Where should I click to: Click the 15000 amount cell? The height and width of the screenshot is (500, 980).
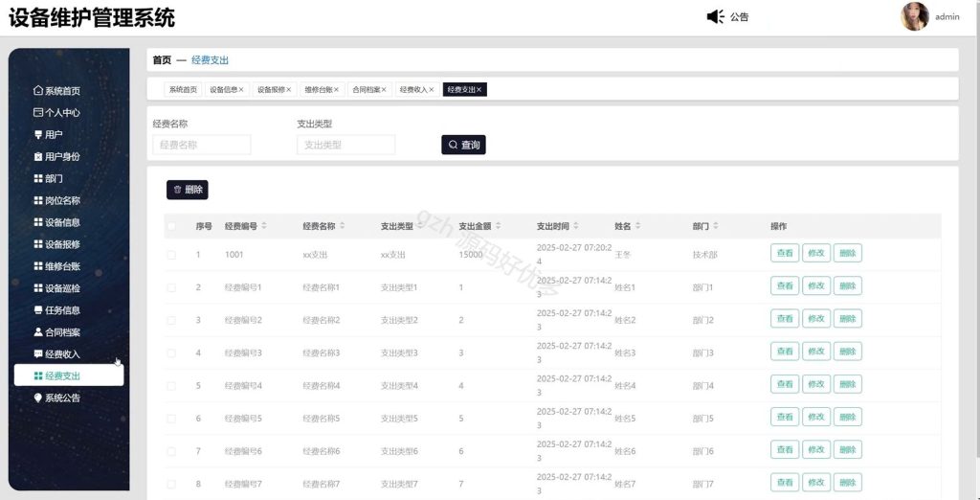pos(471,255)
